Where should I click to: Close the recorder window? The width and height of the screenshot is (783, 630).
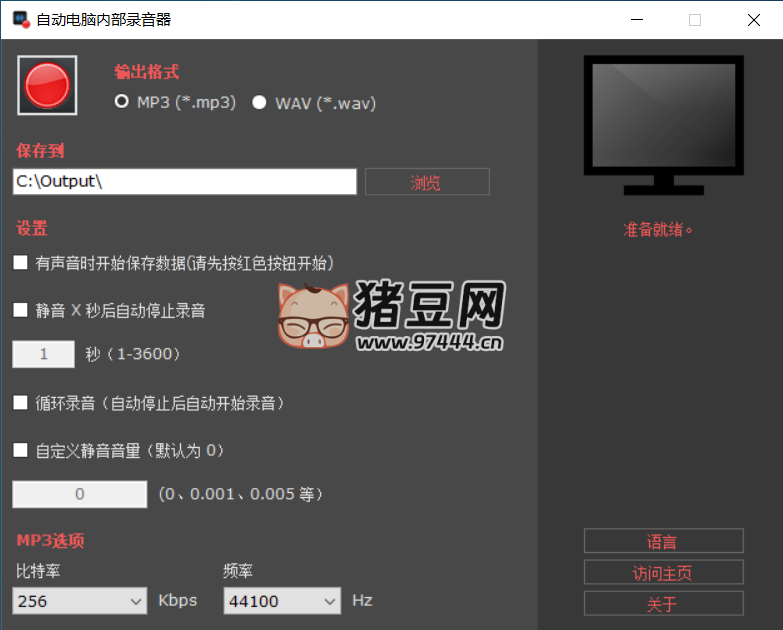(750, 20)
